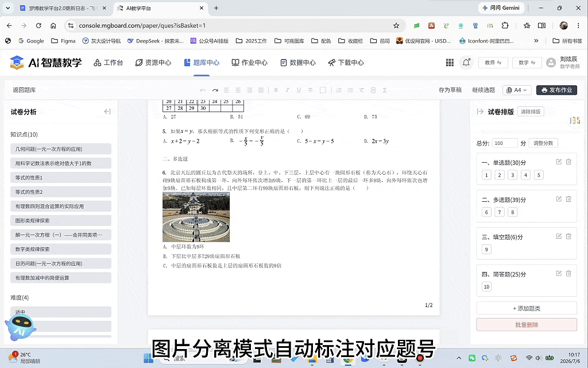
Task: Justify text in editor toolbar
Action: tap(261, 90)
